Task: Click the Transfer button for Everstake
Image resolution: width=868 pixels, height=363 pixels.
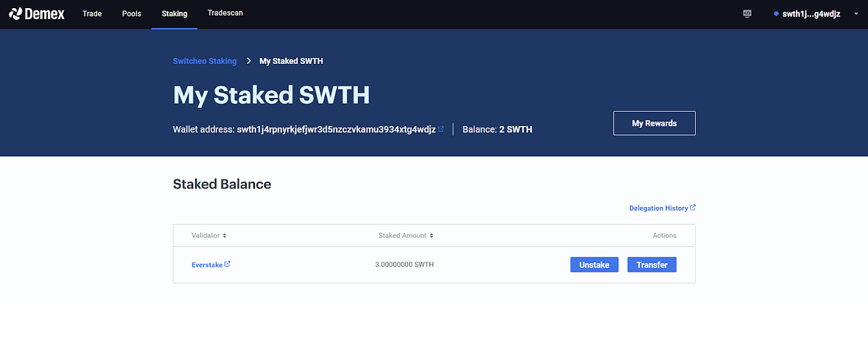Action: [652, 264]
